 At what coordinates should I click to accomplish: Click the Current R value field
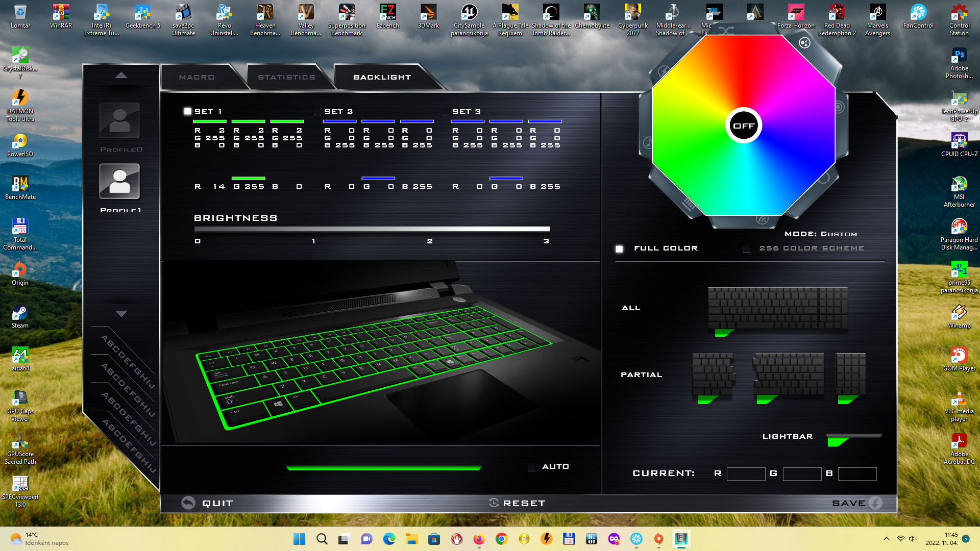click(x=746, y=474)
